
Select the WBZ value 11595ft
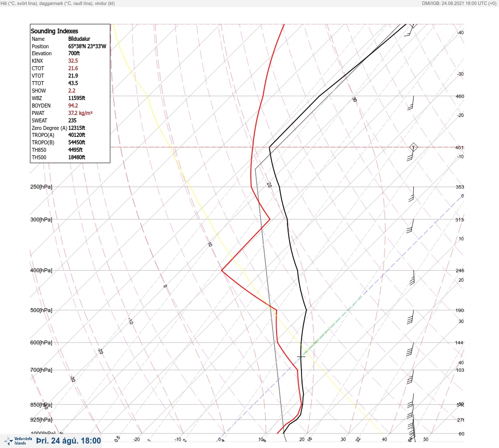(77, 98)
